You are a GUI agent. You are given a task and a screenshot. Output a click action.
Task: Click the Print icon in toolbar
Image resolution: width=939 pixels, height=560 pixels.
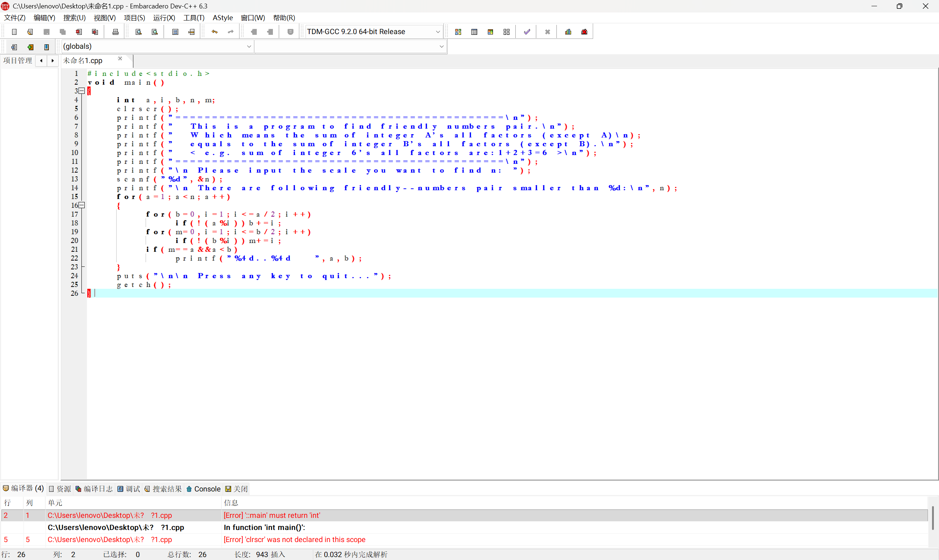tap(116, 32)
